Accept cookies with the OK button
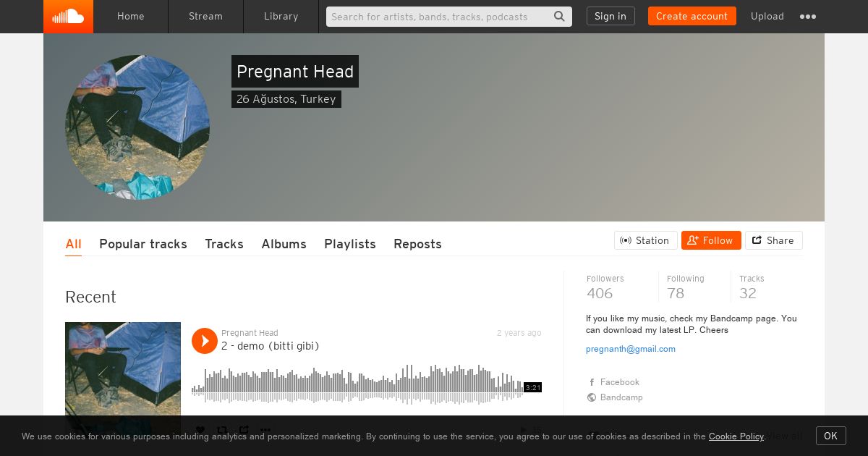The height and width of the screenshot is (456, 868). pyautogui.click(x=831, y=436)
